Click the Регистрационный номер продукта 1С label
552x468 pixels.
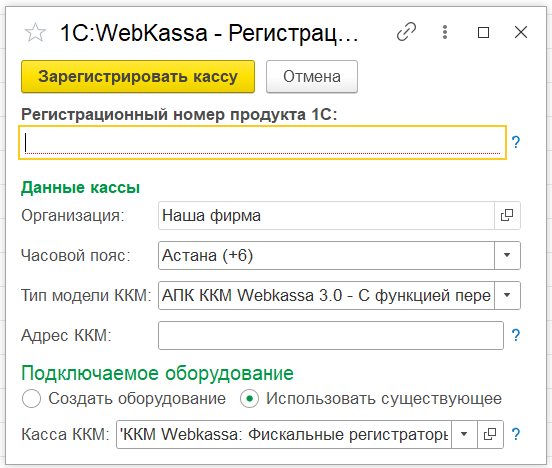pyautogui.click(x=179, y=114)
